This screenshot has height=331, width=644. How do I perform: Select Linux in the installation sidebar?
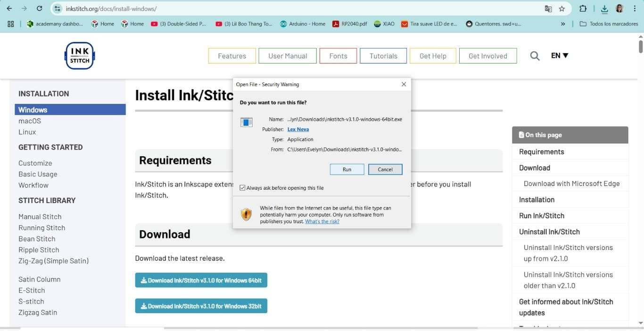27,132
